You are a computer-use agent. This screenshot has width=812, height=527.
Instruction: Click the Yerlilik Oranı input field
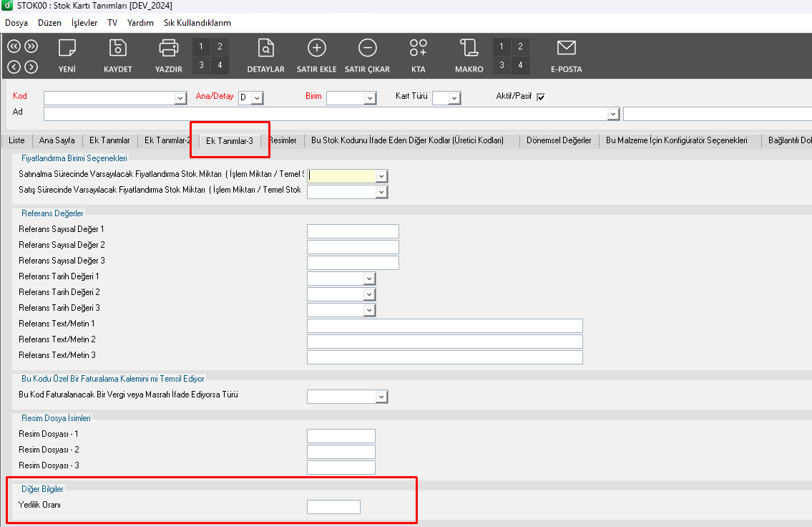point(333,507)
